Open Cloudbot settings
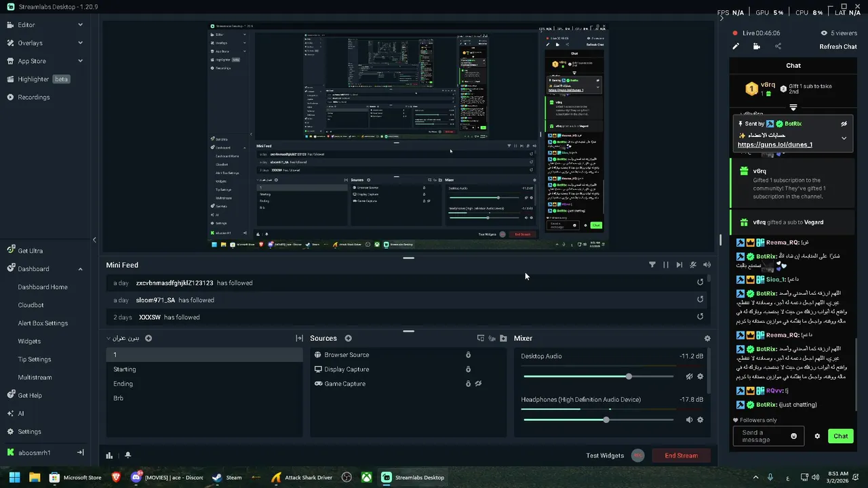 pyautogui.click(x=31, y=305)
